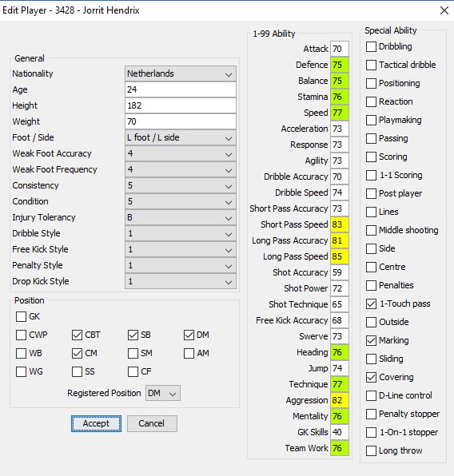Open the Free Kick Style dropdown
Screen dimensions: 454x476
(x=181, y=249)
